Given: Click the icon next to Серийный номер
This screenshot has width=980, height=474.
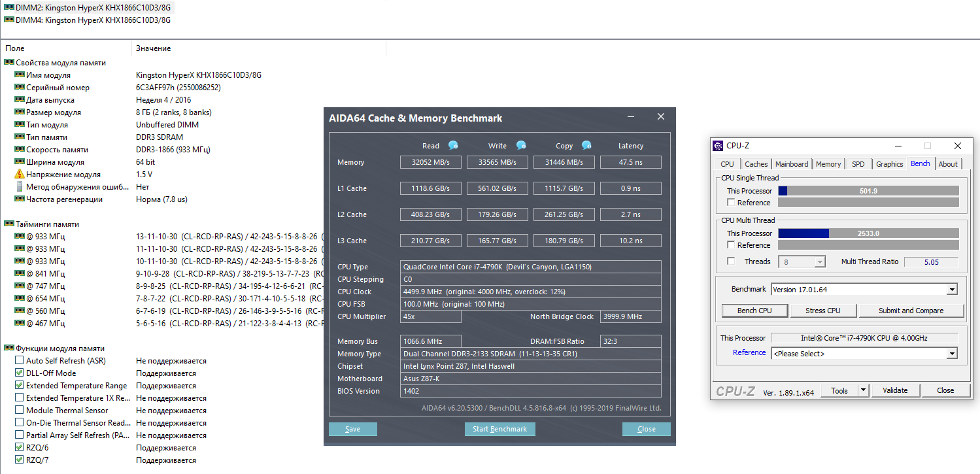Looking at the screenshot, I should coord(20,88).
